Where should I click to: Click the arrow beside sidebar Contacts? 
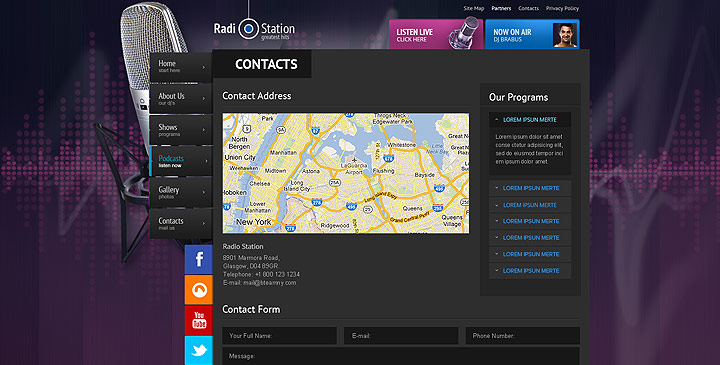point(204,224)
